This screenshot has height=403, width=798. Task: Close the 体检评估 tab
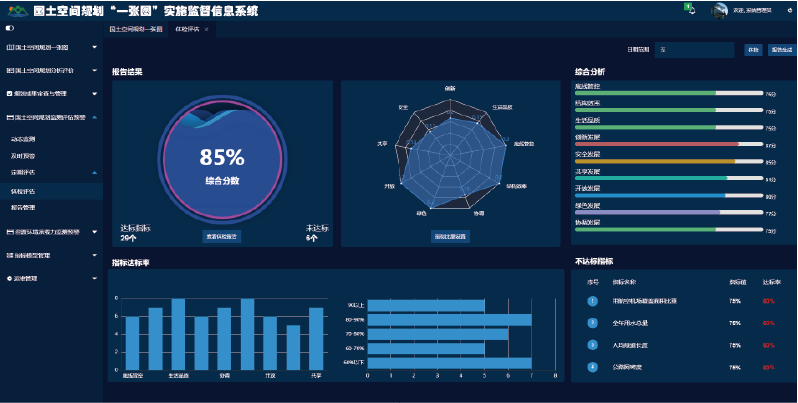click(206, 30)
